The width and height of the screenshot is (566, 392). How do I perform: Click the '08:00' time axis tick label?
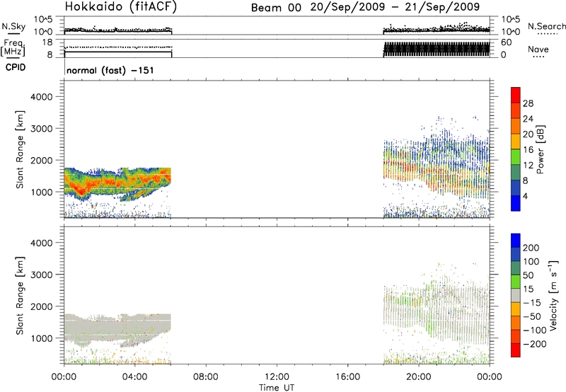tap(205, 377)
